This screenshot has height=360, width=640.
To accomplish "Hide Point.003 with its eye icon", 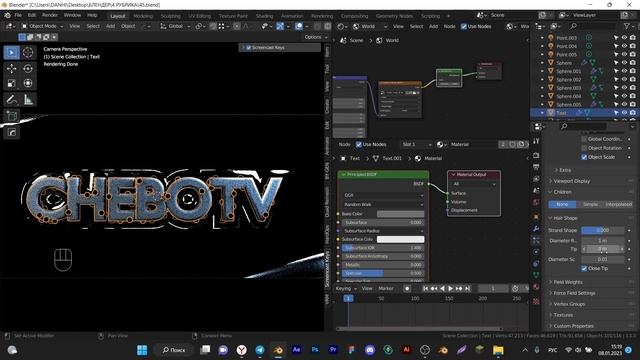I will (624, 38).
